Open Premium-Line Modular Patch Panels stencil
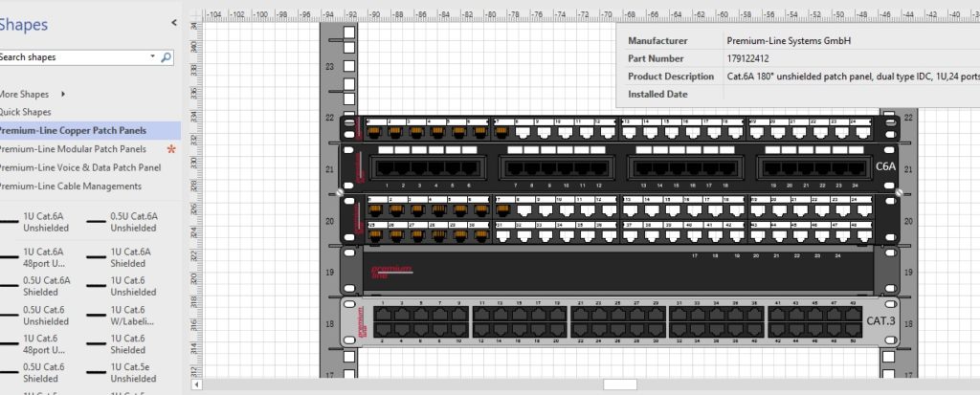The width and height of the screenshot is (980, 395). [73, 149]
